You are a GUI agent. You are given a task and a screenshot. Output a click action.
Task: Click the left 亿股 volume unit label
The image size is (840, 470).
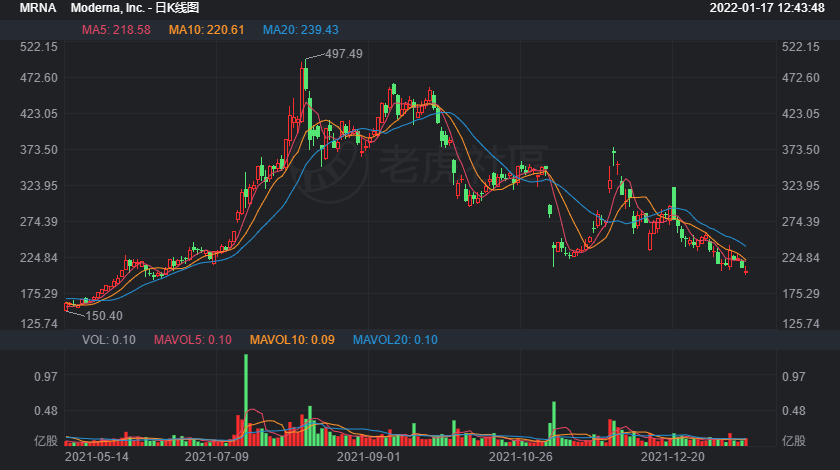coord(46,441)
